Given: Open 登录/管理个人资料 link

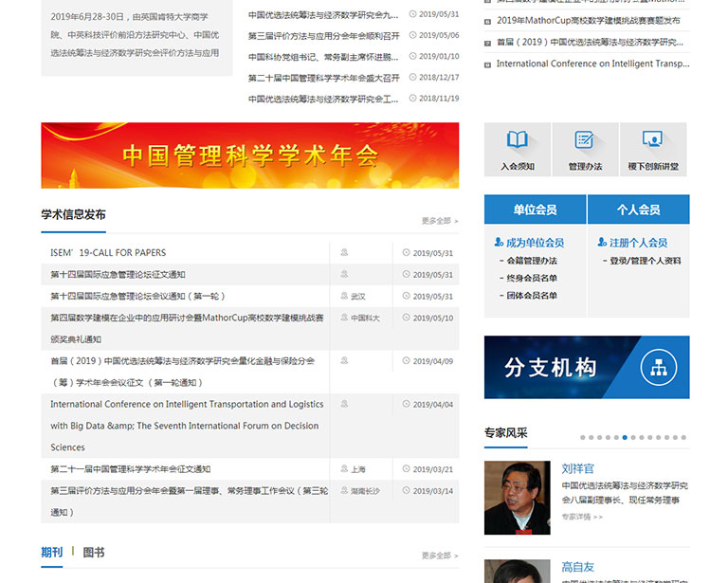Looking at the screenshot, I should 645,261.
